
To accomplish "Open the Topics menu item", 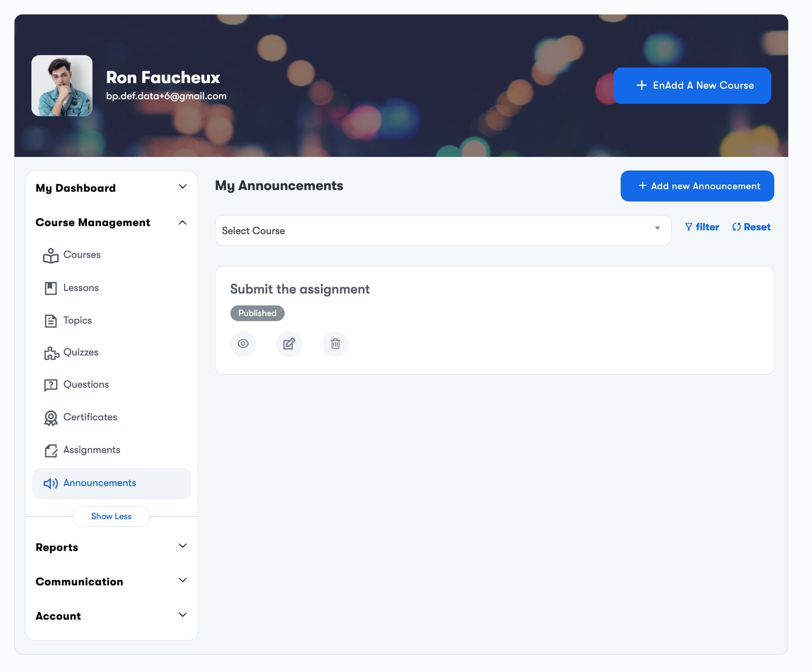I will pos(77,320).
